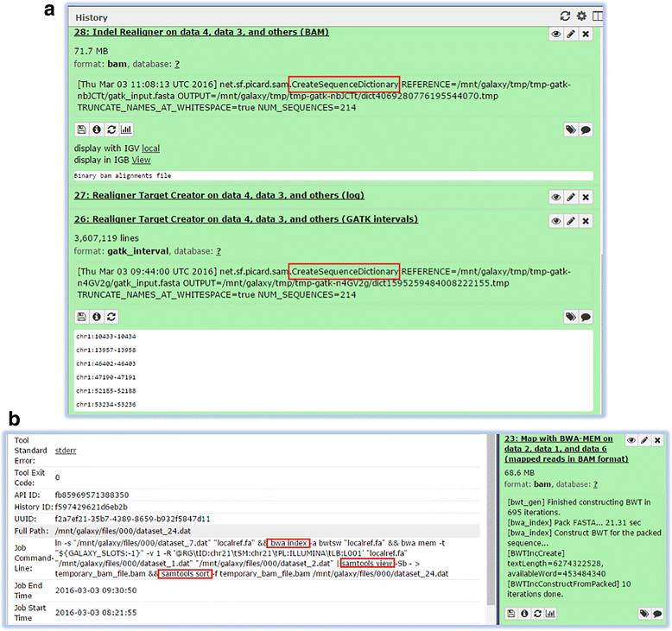Screen dimensions: 672x631
Task: Download dataset 28 with the save icon
Action: [81, 129]
